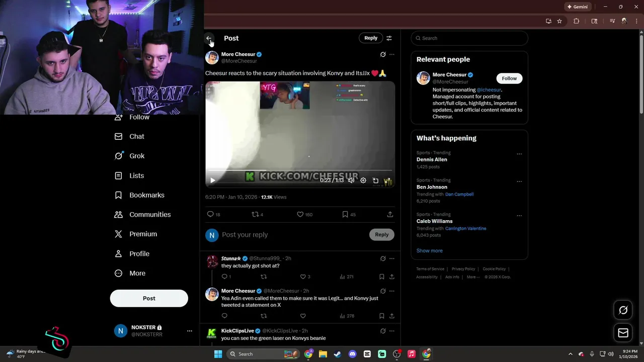
Task: Open Dennis Allen trending topic
Action: [x=432, y=159]
